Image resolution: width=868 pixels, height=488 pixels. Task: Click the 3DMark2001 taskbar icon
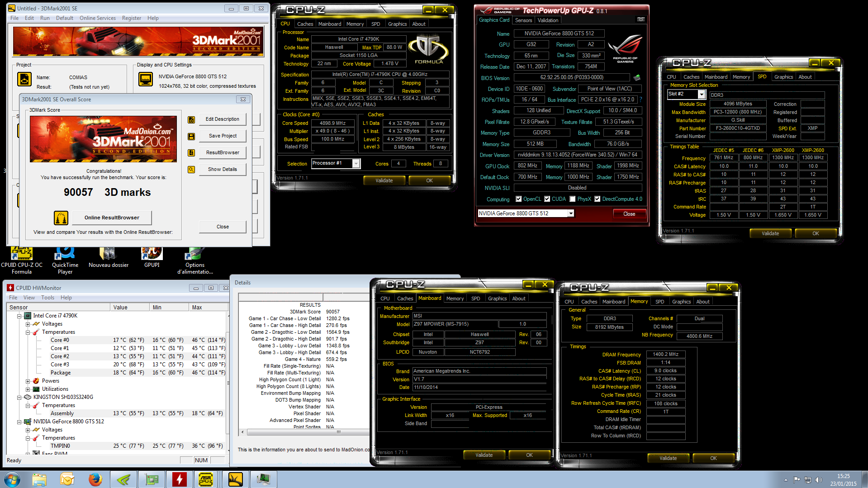(235, 479)
